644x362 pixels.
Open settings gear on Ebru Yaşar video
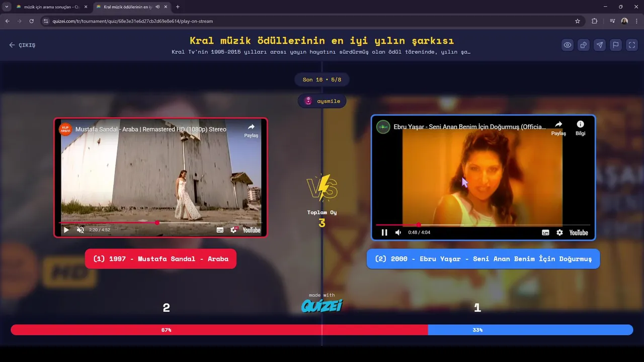(559, 232)
